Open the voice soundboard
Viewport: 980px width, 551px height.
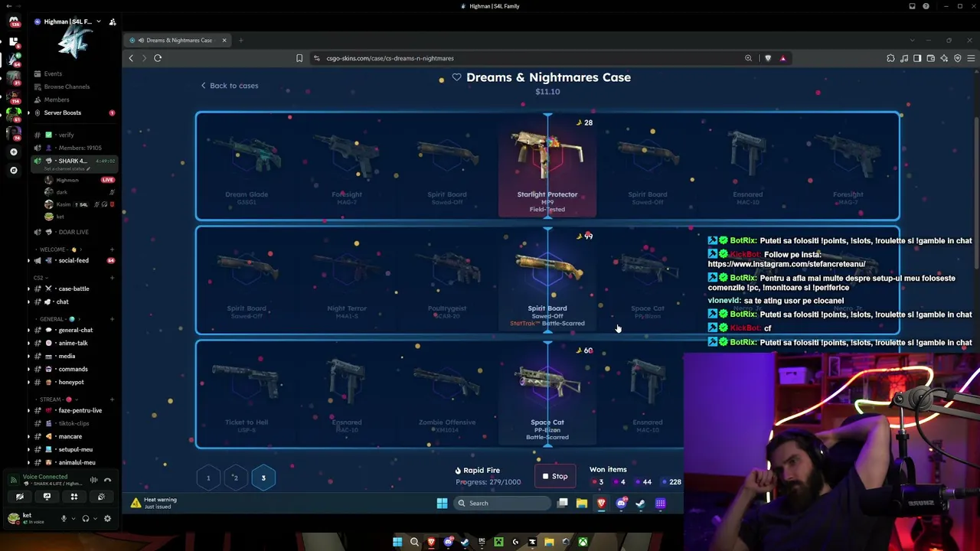tap(101, 497)
